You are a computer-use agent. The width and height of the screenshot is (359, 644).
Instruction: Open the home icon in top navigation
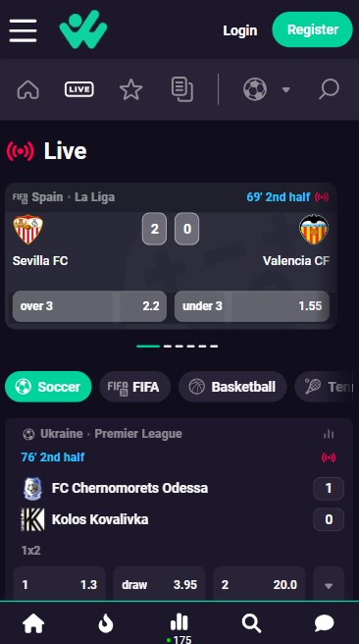(x=27, y=89)
